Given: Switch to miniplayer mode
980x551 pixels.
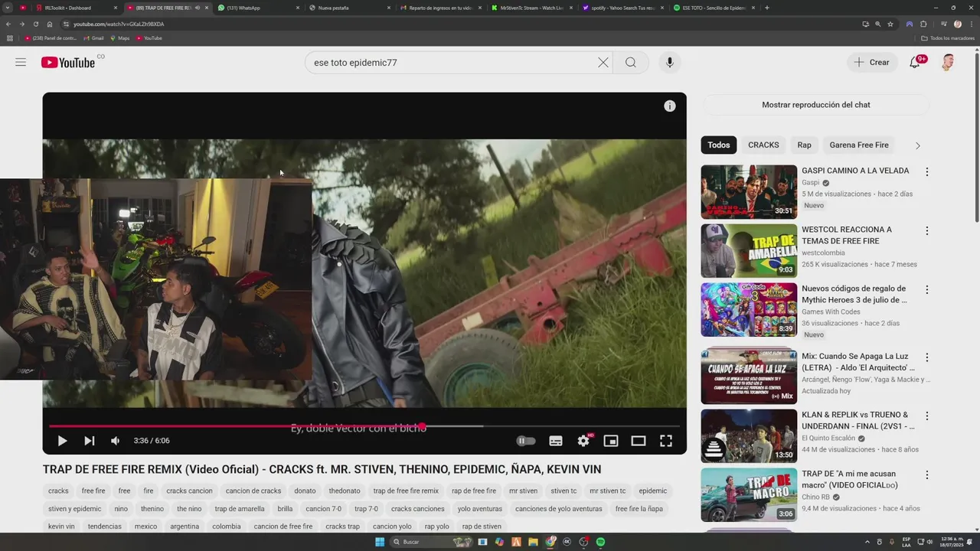Looking at the screenshot, I should [x=611, y=441].
